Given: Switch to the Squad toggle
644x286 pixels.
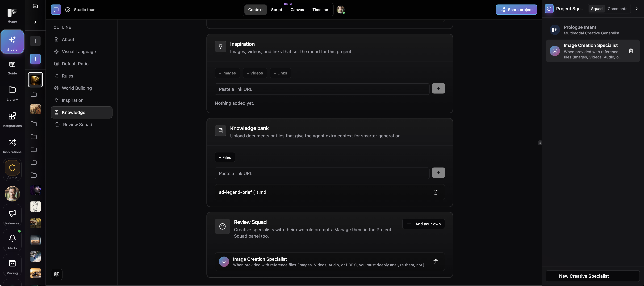Looking at the screenshot, I should 597,9.
